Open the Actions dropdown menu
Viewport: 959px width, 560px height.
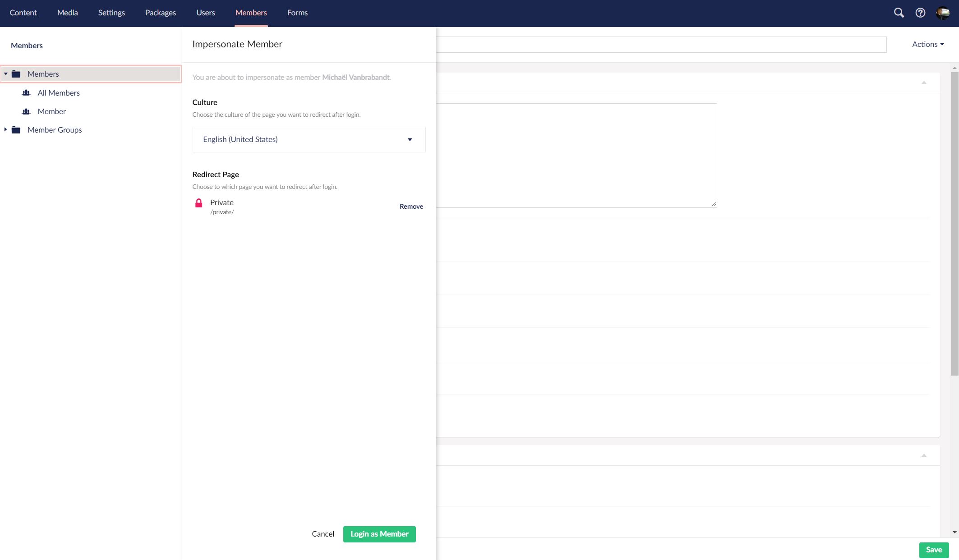927,44
